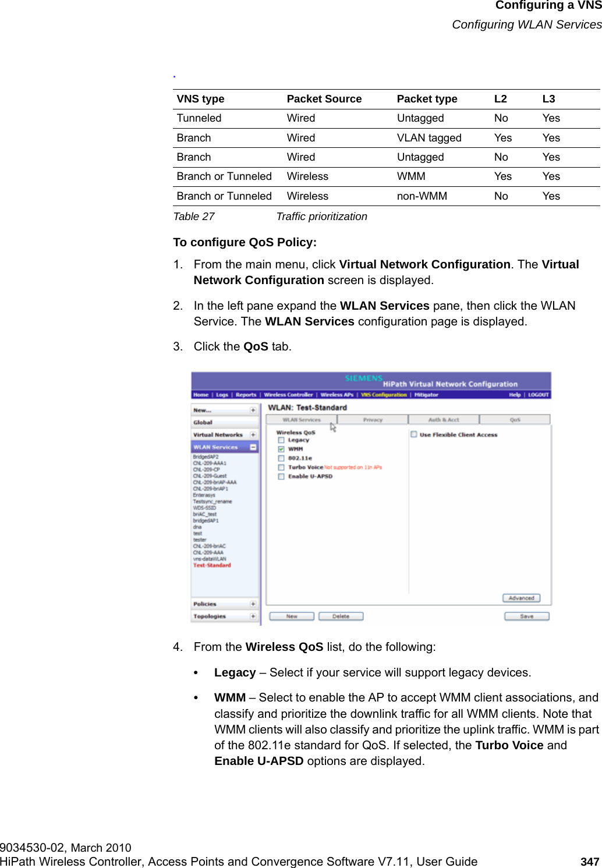
Task: Check Use Flexible Client Access
Action: coord(413,434)
